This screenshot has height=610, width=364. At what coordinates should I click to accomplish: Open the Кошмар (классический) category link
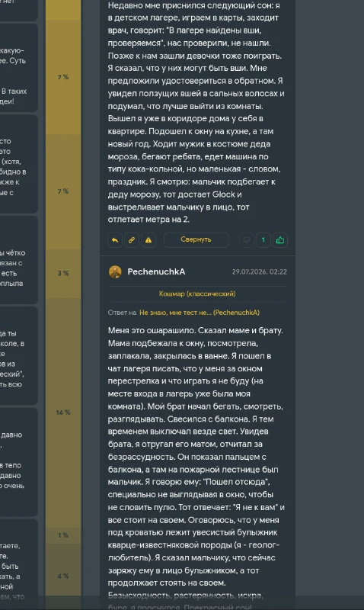click(x=197, y=294)
